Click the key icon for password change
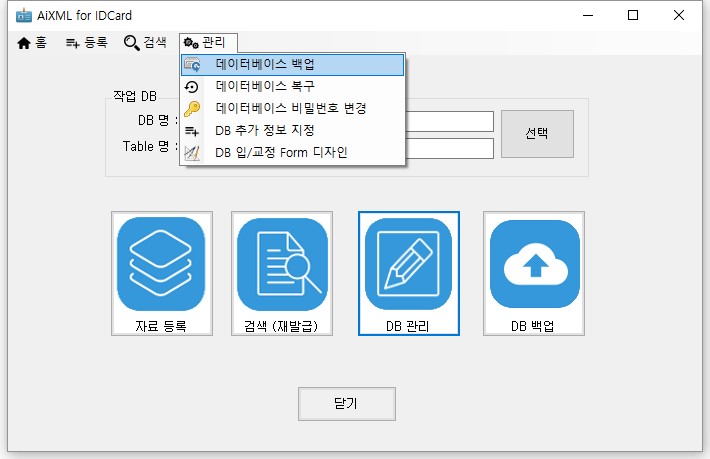The width and height of the screenshot is (710, 459). 193,109
